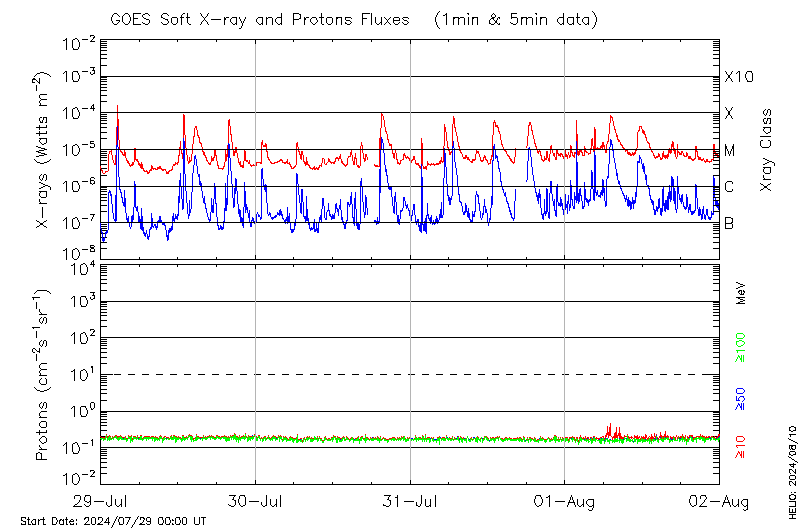Image resolution: width=800 pixels, height=530 pixels.
Task: Click the B class label on right axis
Action: [x=730, y=224]
